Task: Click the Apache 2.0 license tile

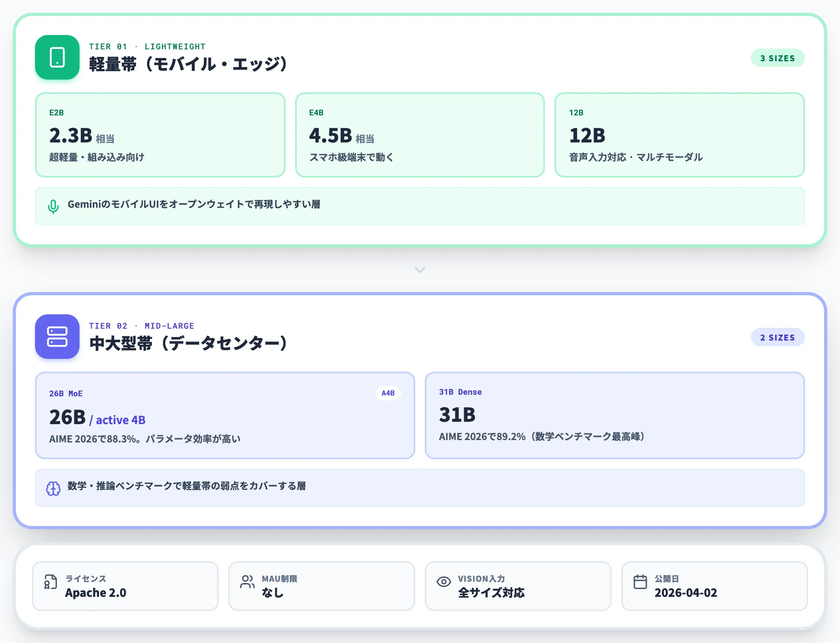Action: pos(125,586)
